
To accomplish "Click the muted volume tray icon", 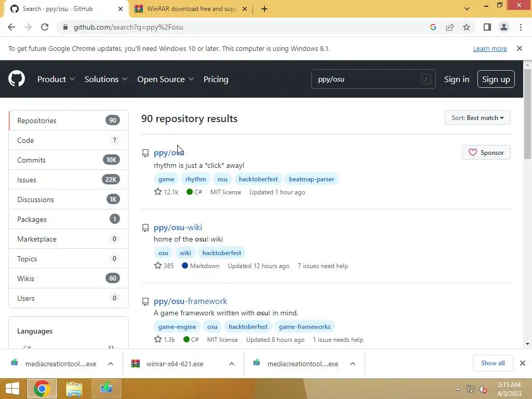I will click(x=483, y=389).
